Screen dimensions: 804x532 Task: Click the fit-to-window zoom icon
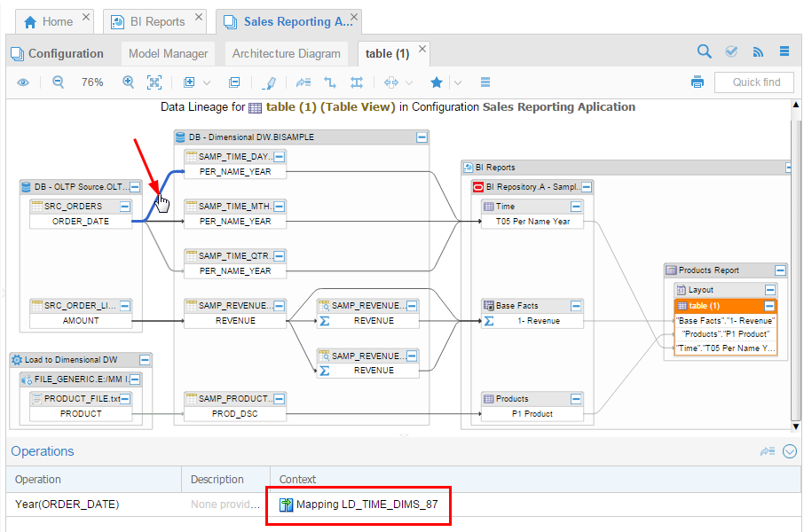[x=154, y=82]
